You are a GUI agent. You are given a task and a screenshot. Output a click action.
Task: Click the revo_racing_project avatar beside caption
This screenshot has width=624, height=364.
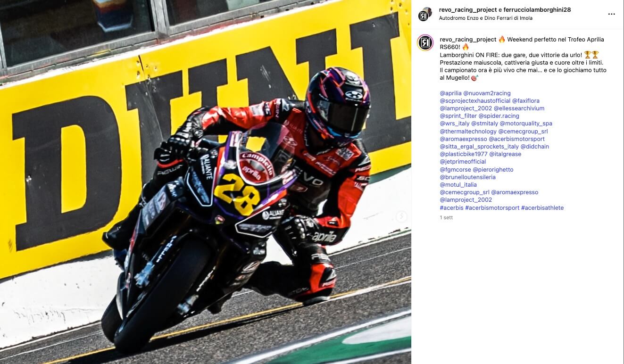tap(425, 42)
